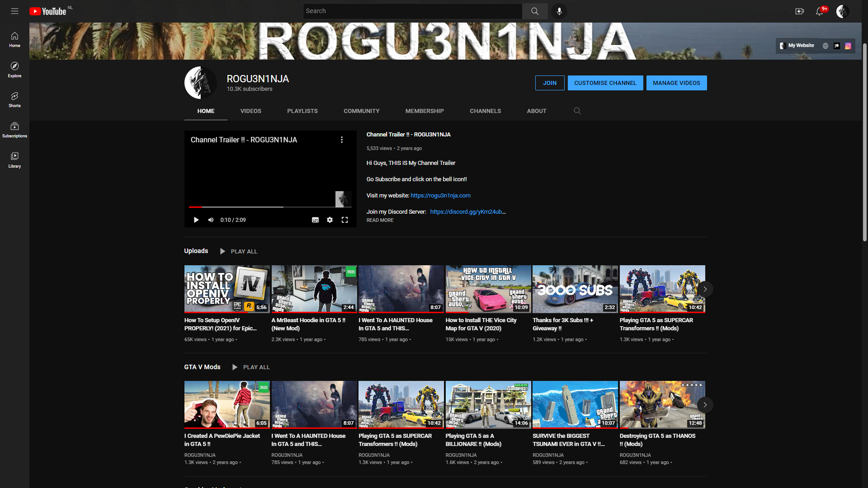Go to Shorts in sidebar
The image size is (868, 488).
pos(14,99)
